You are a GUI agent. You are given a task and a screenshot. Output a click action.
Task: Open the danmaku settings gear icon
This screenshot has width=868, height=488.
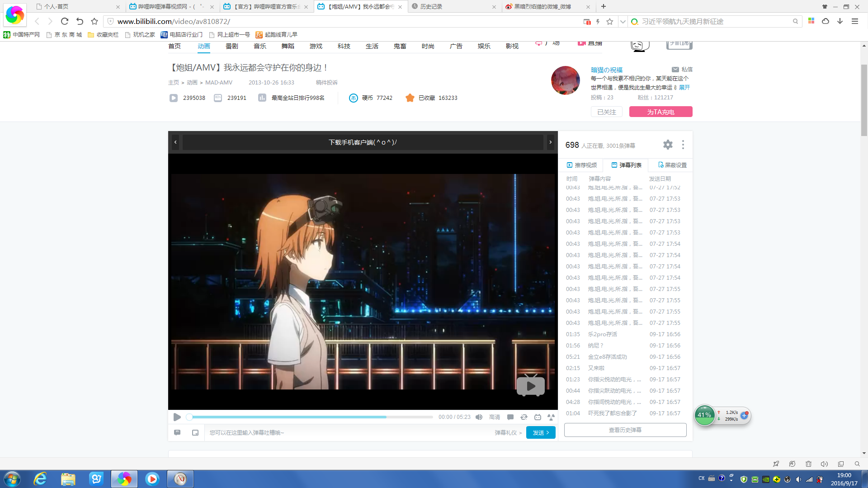(x=668, y=145)
